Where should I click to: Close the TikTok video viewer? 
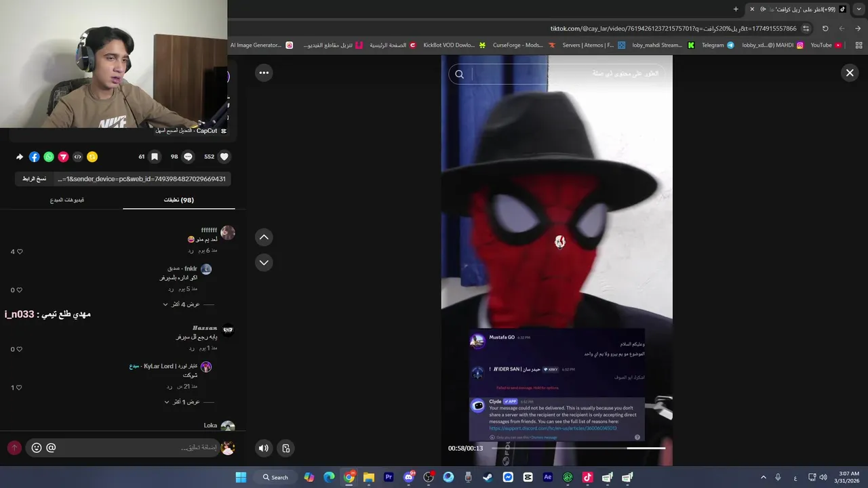[850, 73]
